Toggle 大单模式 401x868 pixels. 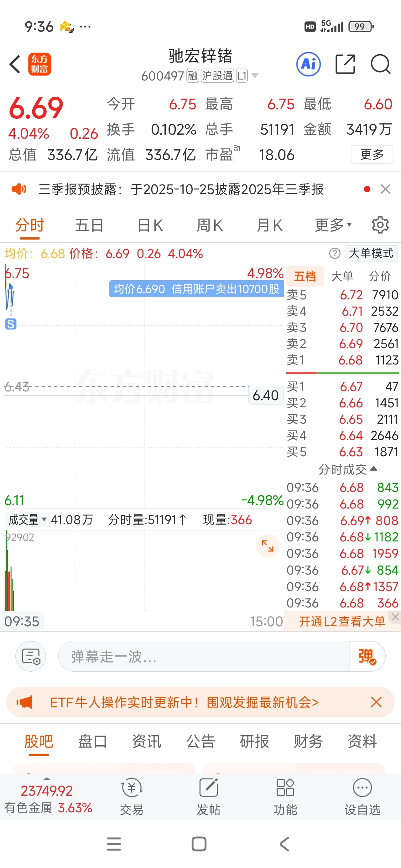pos(371,253)
